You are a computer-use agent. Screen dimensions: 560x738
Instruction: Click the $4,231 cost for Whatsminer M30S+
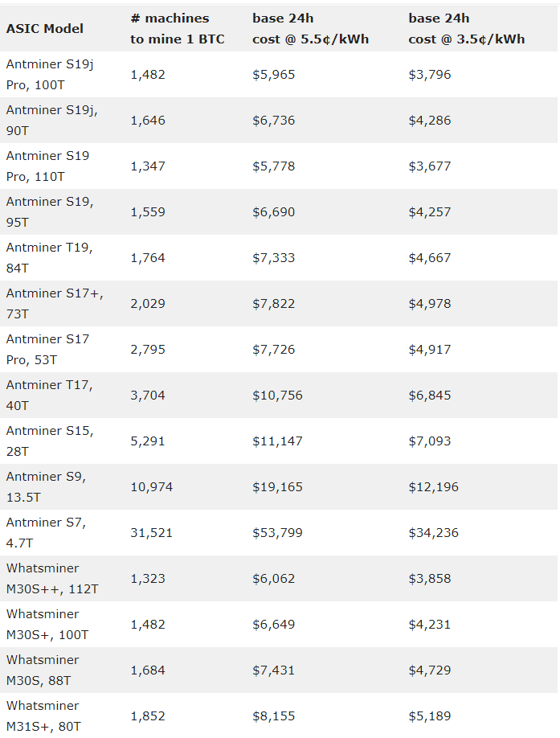tap(430, 625)
